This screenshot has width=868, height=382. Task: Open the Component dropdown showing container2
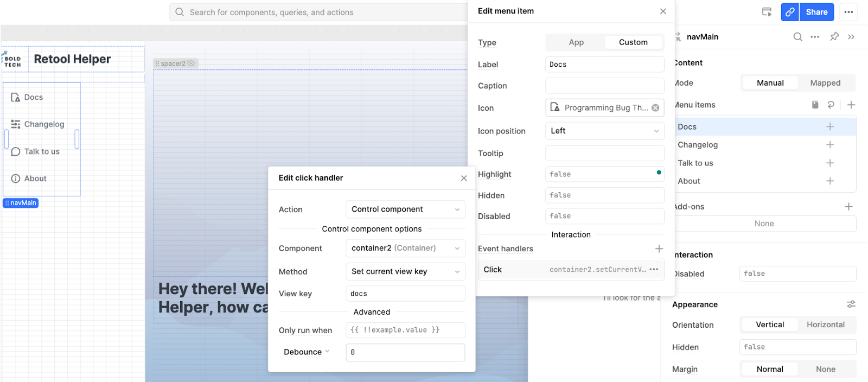click(405, 248)
